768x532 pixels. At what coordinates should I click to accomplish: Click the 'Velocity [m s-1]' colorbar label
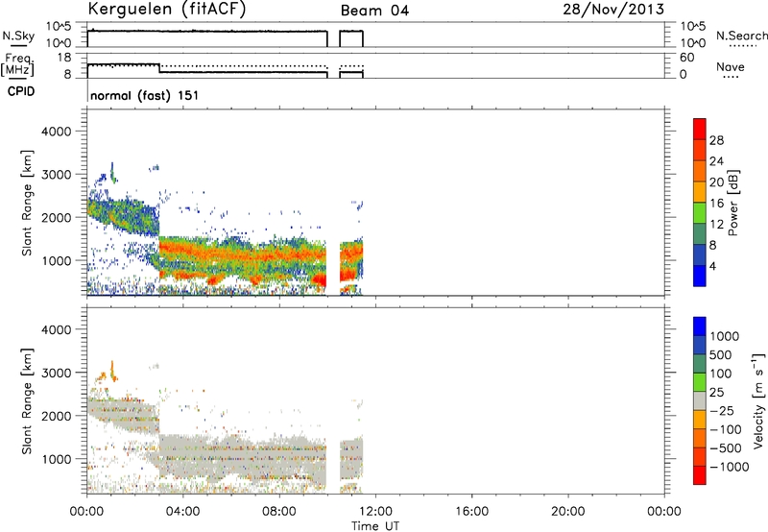[758, 400]
